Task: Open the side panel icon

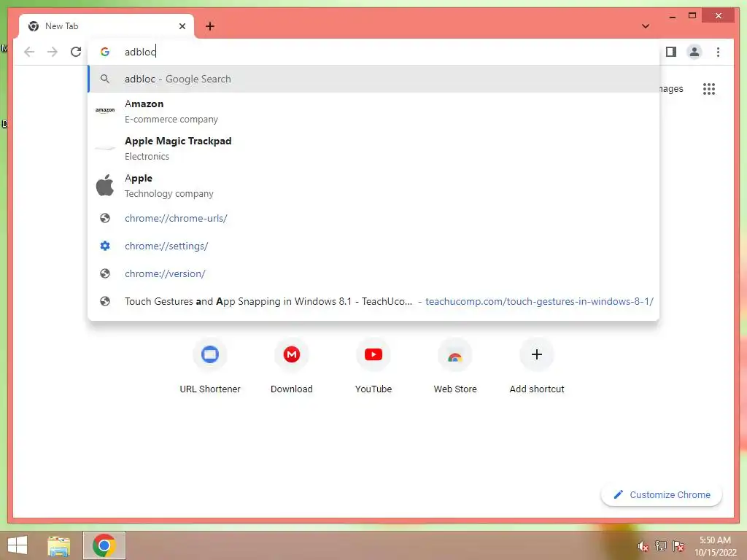Action: (x=671, y=52)
